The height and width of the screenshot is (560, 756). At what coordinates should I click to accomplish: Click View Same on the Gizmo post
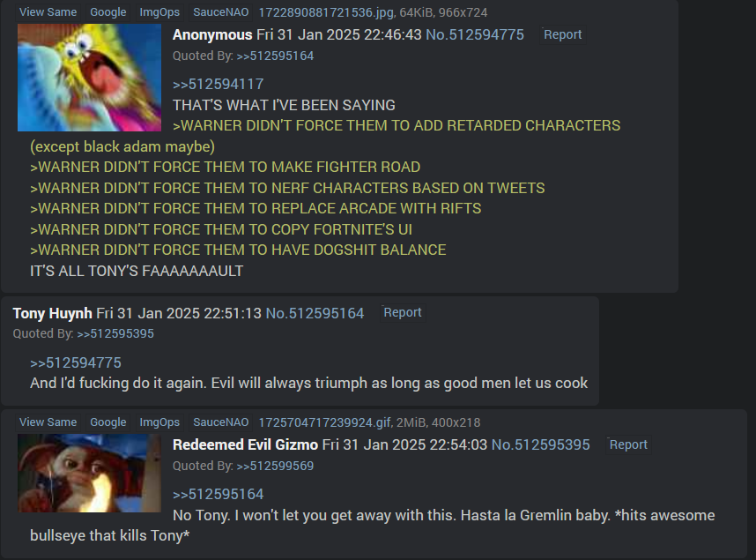48,422
